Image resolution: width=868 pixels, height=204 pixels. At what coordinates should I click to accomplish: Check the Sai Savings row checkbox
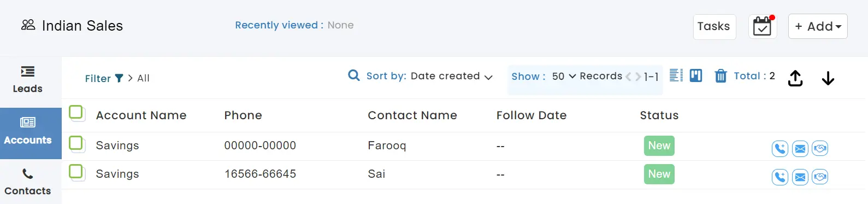coord(76,172)
